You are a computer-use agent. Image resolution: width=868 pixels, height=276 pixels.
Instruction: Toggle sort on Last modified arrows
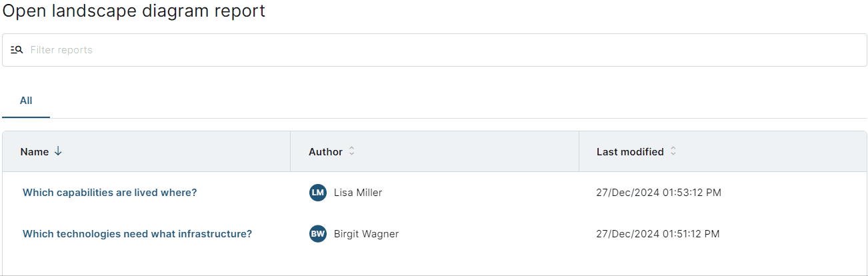pos(673,151)
